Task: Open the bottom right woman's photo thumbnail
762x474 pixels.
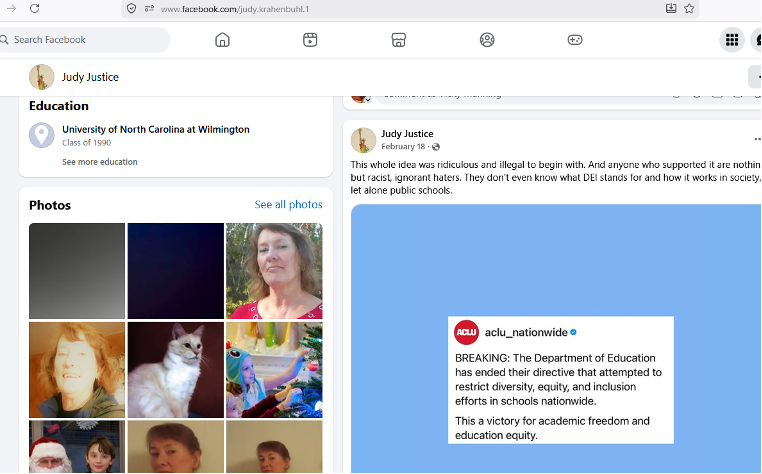Action: coord(274,447)
